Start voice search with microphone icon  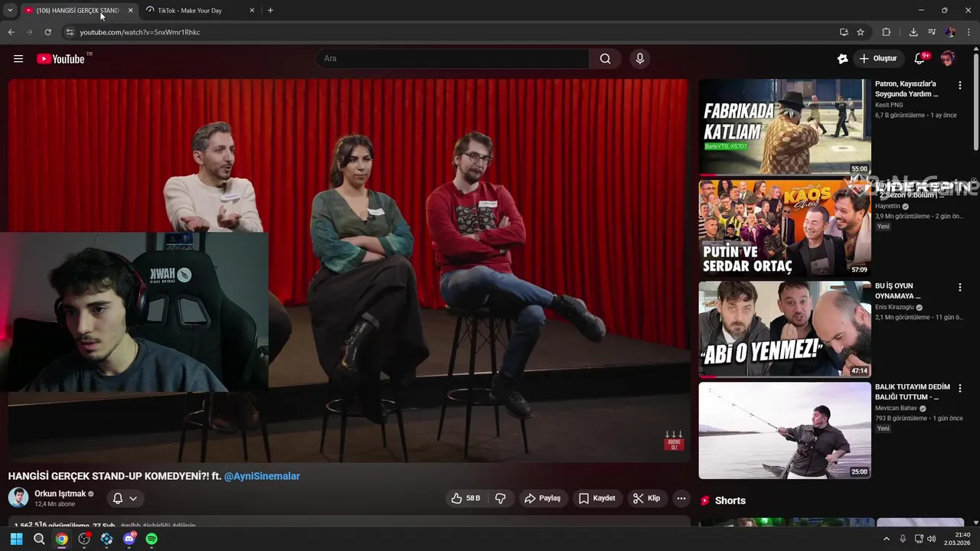click(640, 59)
